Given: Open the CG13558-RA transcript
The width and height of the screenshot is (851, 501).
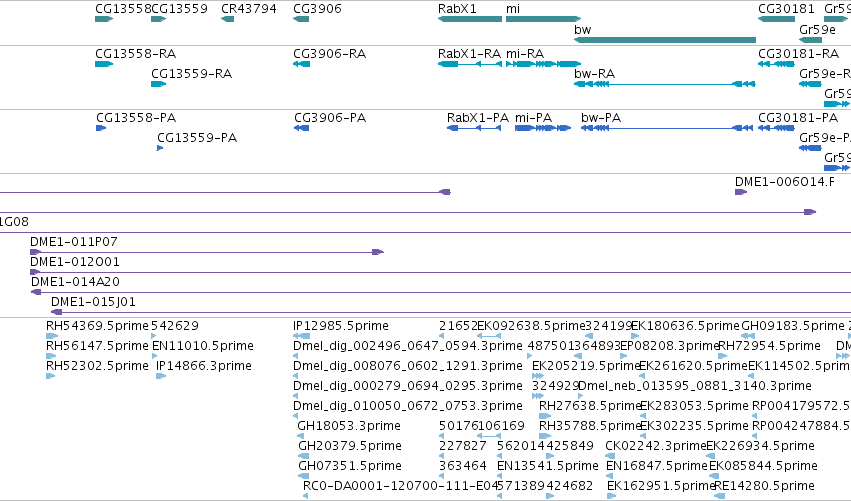Looking at the screenshot, I should click(104, 64).
